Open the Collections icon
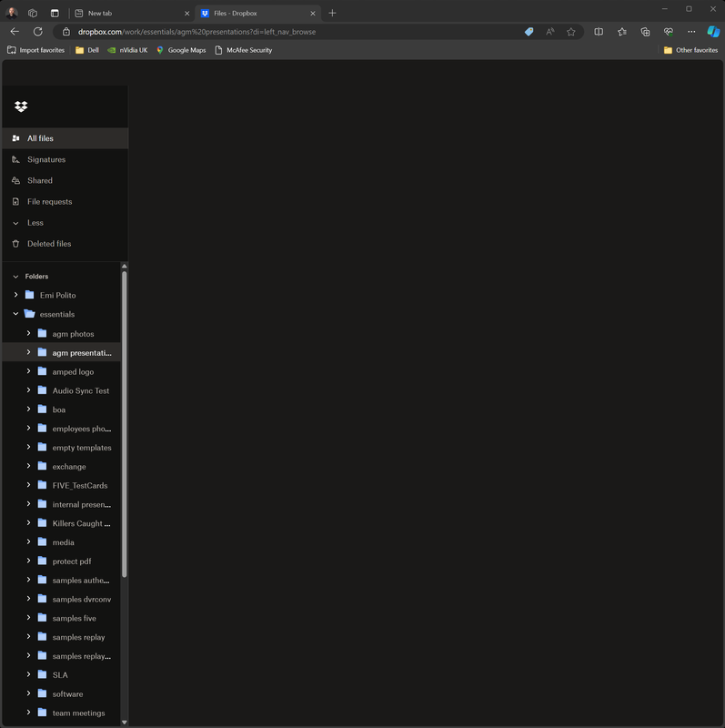This screenshot has width=725, height=728. point(645,32)
